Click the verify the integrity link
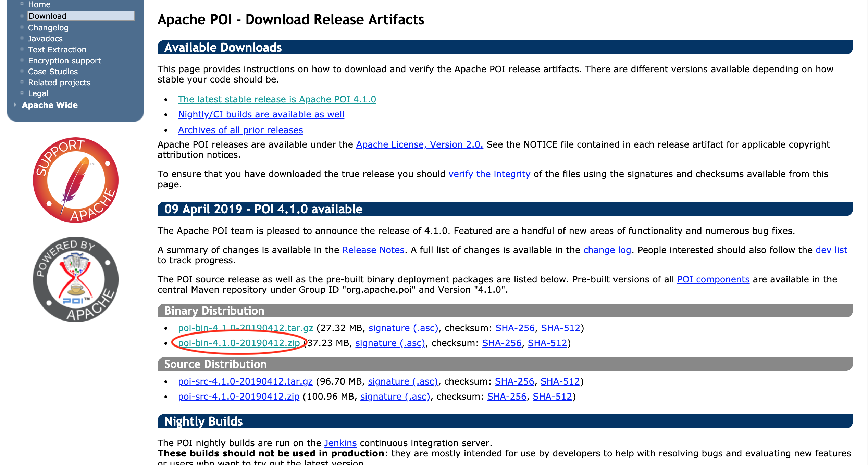This screenshot has height=465, width=868. pyautogui.click(x=488, y=174)
